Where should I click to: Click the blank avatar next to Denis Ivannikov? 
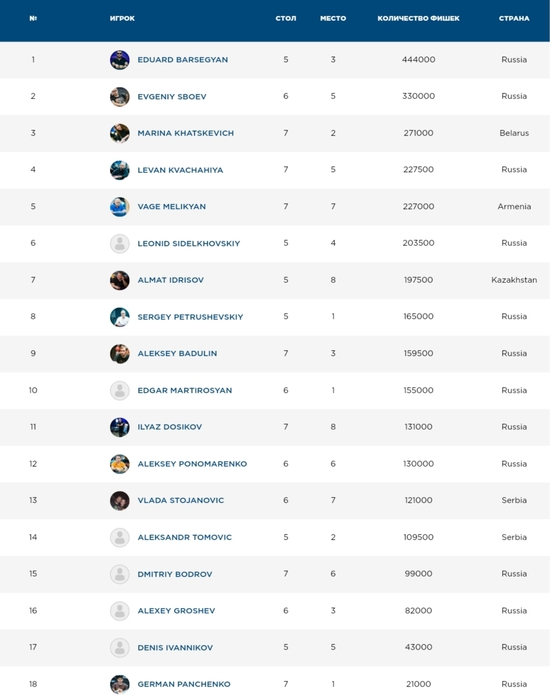point(120,647)
